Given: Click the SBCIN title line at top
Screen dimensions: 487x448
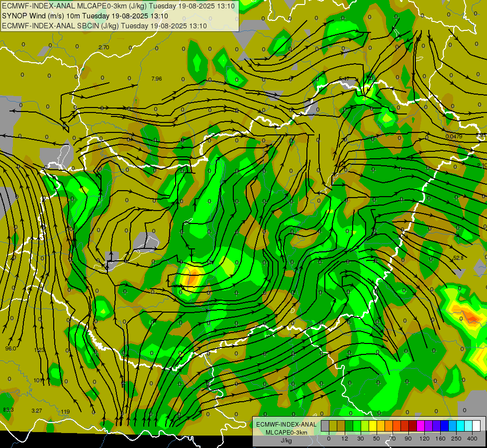Looking at the screenshot, I should (104, 26).
